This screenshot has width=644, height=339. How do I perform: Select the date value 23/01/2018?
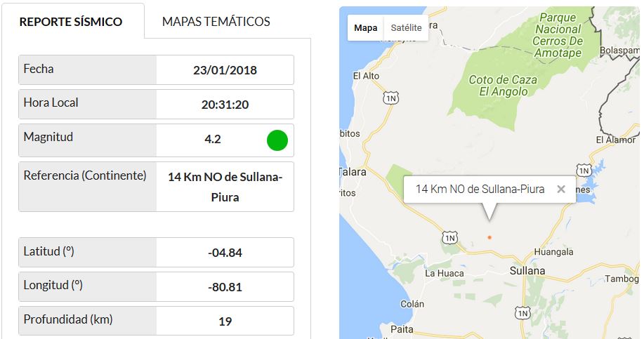[225, 70]
